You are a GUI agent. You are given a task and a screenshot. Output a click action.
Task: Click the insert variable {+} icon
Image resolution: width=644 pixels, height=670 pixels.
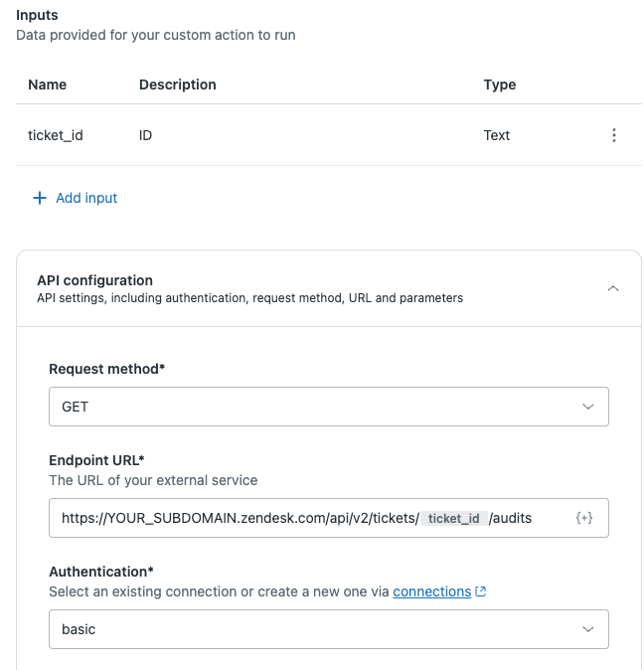tap(584, 518)
